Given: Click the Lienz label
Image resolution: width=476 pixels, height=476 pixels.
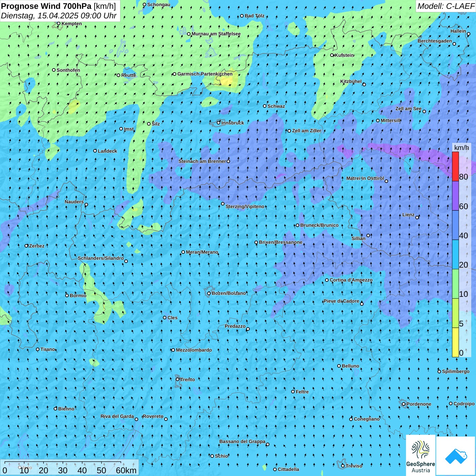Looking at the screenshot, I should (408, 215).
